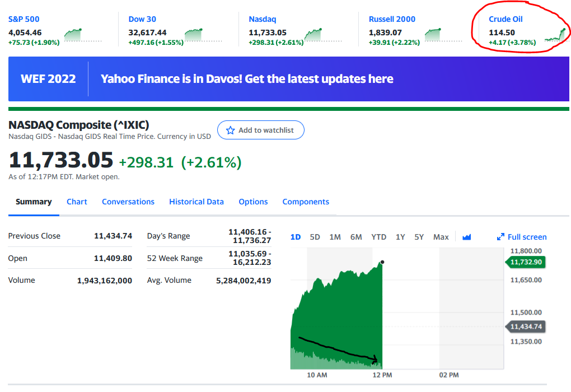Click the S&P 500 value 4,054.46
Viewport: 571px width, 392px height.
pyautogui.click(x=25, y=33)
